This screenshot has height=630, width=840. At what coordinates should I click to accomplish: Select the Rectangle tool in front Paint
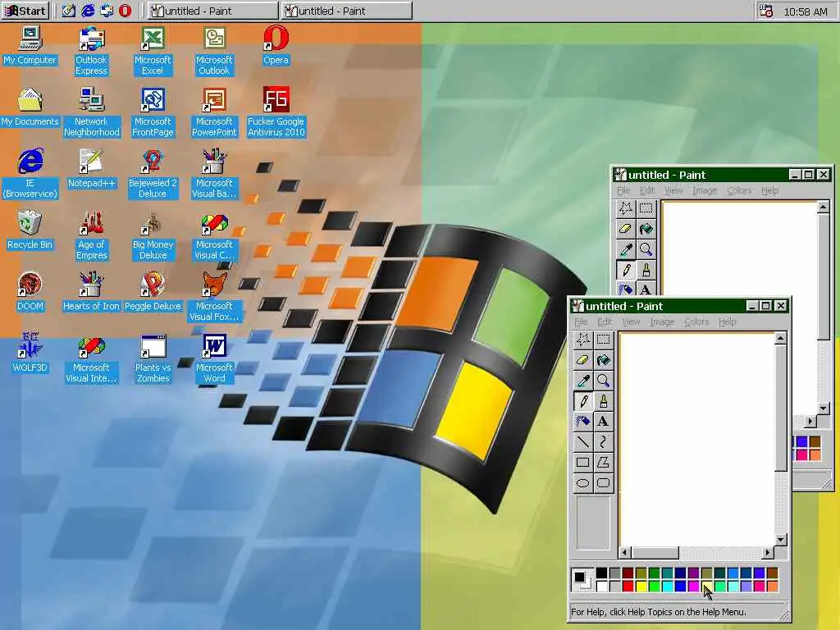[x=583, y=462]
